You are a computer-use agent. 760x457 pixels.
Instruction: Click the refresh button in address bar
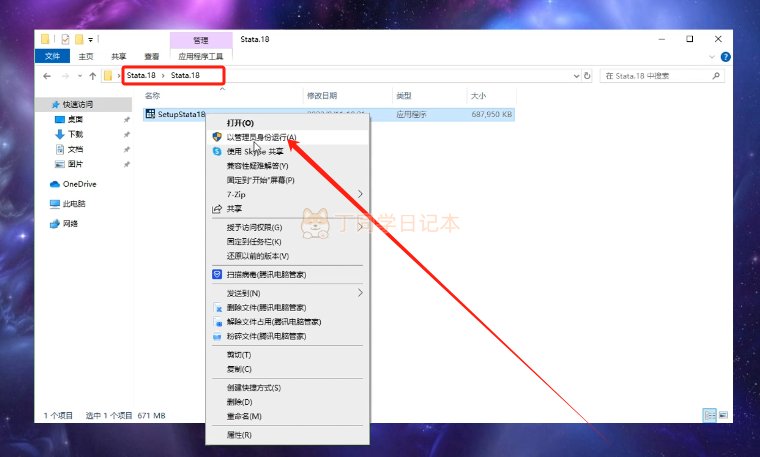point(587,76)
